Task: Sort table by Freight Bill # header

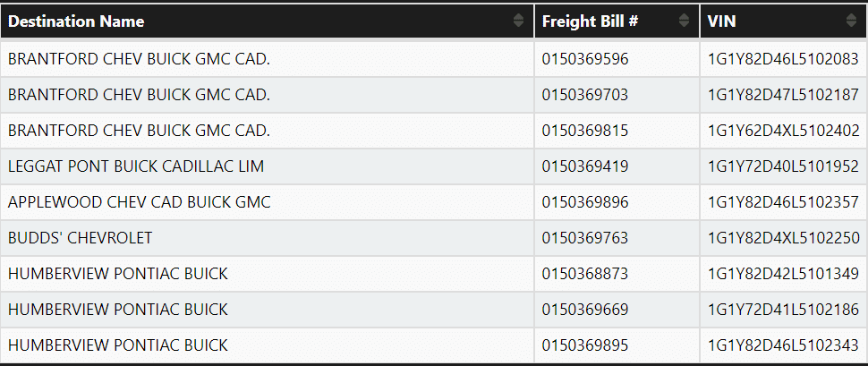Action: coord(590,21)
